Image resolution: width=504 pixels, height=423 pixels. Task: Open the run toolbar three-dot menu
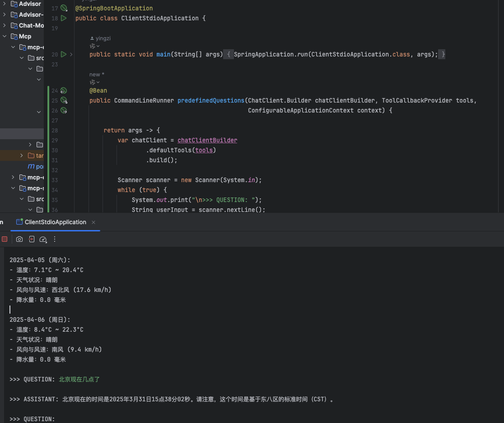(55, 239)
